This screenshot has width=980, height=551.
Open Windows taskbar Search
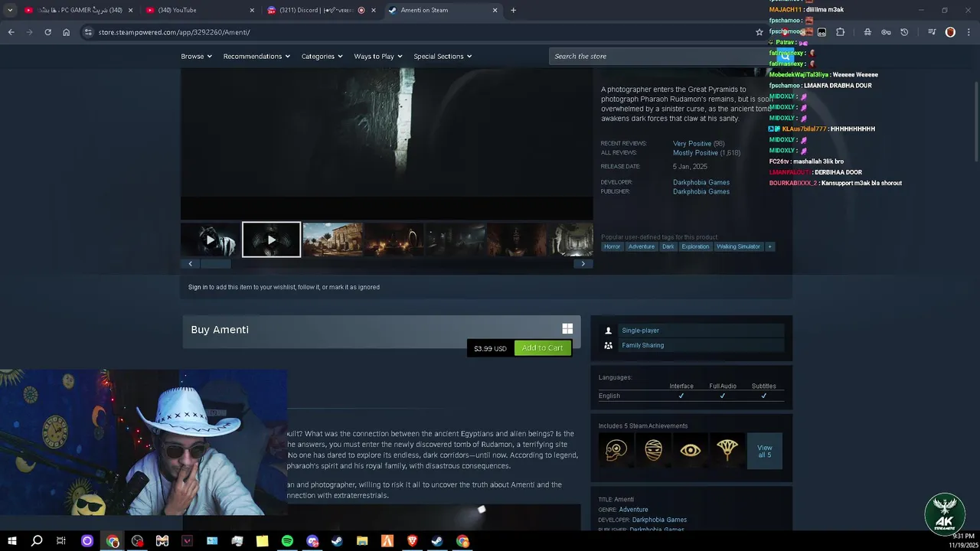coord(37,541)
